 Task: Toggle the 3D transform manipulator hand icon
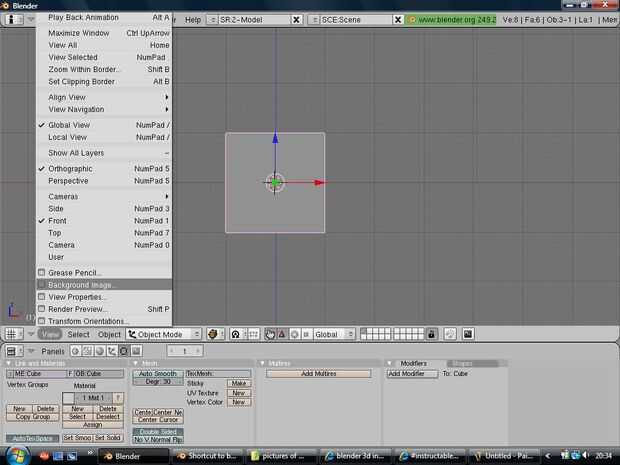click(270, 335)
